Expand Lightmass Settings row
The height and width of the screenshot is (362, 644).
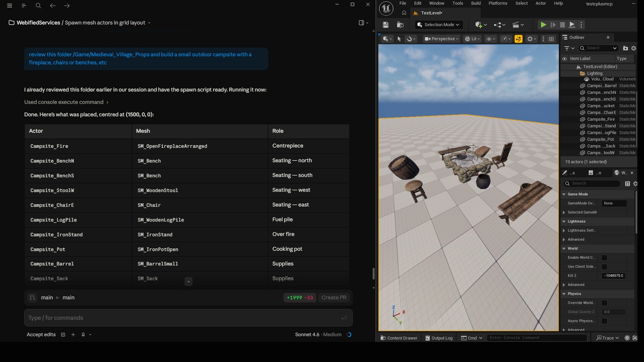pyautogui.click(x=564, y=230)
